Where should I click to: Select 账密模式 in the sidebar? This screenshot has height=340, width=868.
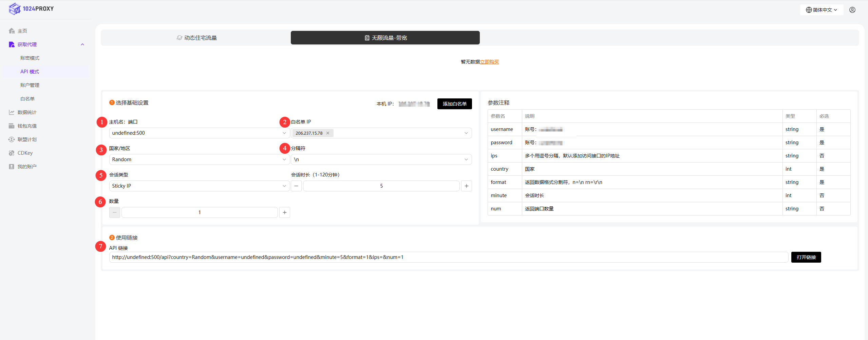(x=30, y=58)
